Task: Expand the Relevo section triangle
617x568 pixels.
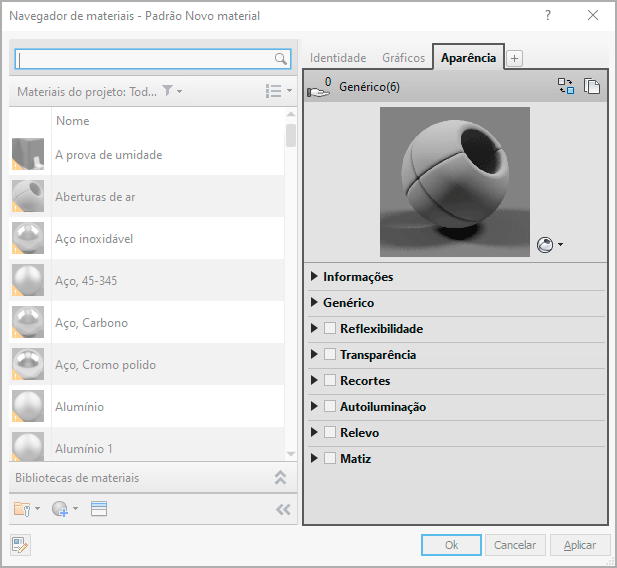Action: point(314,432)
